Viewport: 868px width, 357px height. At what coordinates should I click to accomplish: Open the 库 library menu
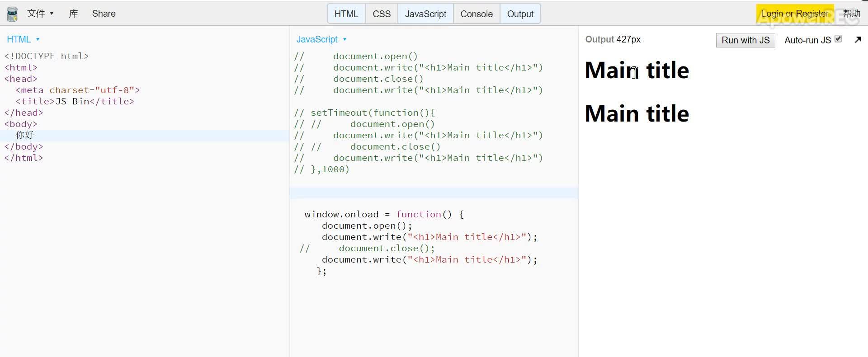[x=73, y=14]
